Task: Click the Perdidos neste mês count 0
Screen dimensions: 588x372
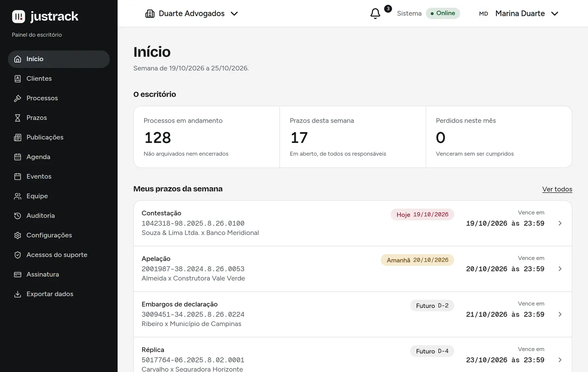Action: (x=441, y=138)
